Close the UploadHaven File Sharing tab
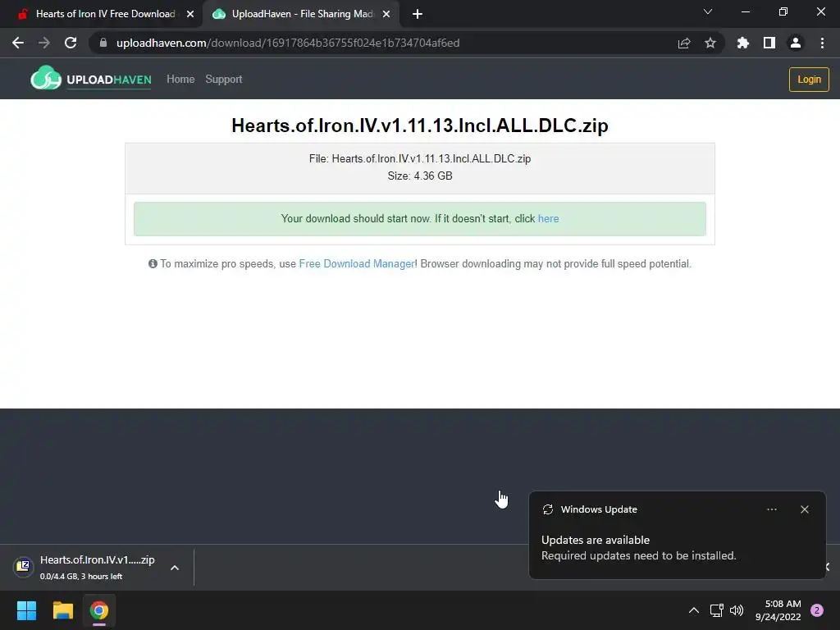Screen dimensions: 840x630 pos(386,14)
